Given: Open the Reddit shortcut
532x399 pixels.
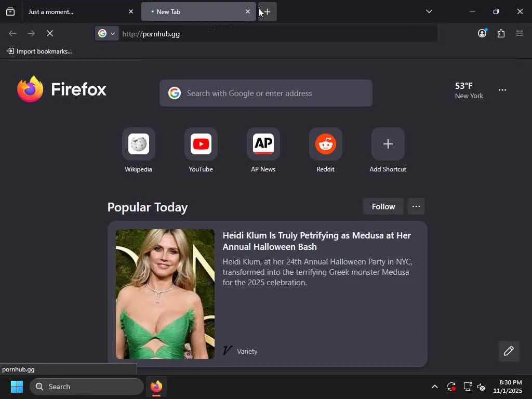Looking at the screenshot, I should click(x=326, y=150).
